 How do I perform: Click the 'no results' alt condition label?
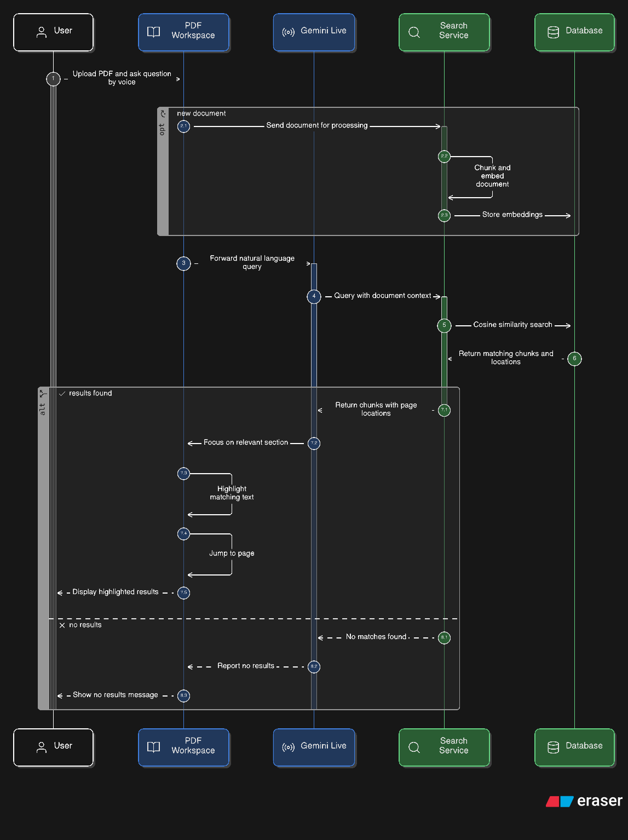85,625
